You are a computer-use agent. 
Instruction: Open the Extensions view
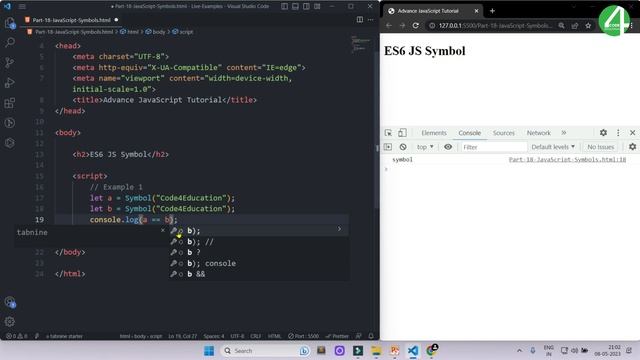click(10, 103)
